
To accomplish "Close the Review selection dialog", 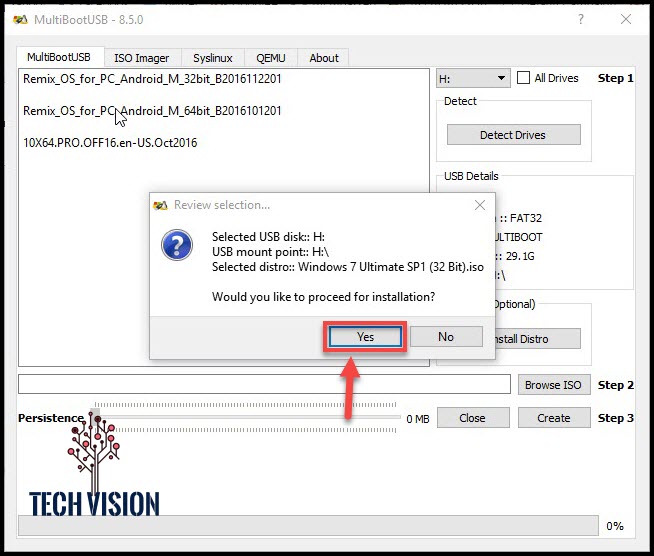I will [x=480, y=205].
